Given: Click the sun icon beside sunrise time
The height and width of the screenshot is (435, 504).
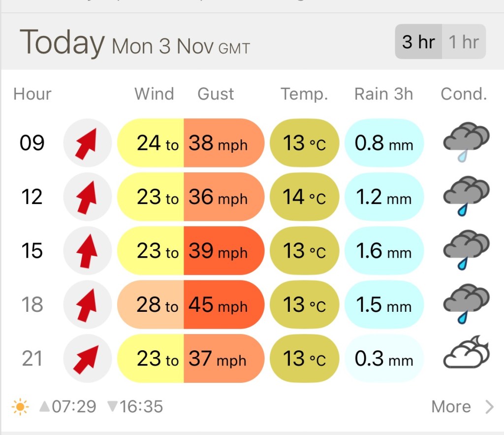Looking at the screenshot, I should 20,407.
